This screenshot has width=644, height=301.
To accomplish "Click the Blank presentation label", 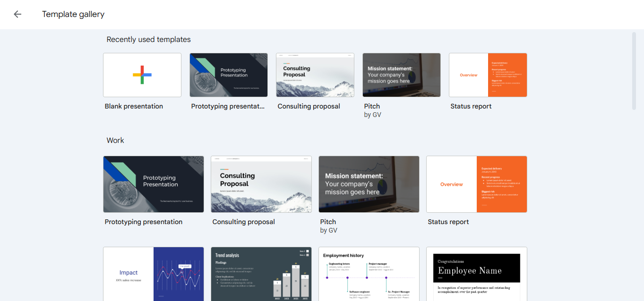I will 134,106.
